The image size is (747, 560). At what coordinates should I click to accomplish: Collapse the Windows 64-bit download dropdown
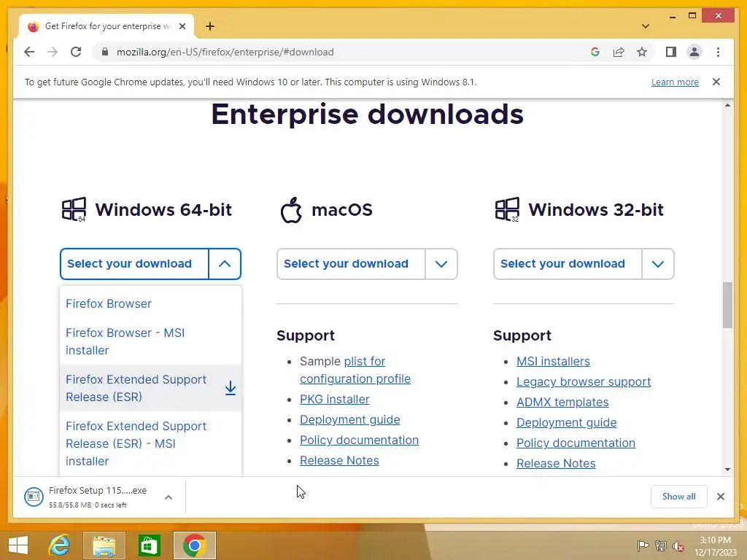click(225, 264)
